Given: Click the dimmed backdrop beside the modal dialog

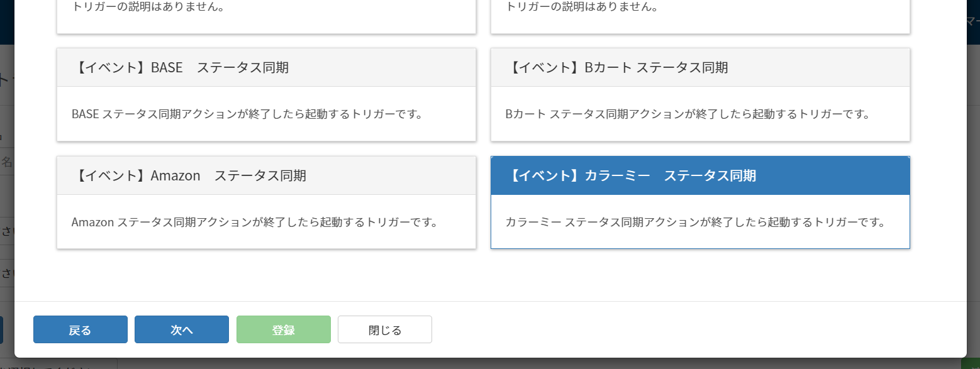Looking at the screenshot, I should point(973,189).
